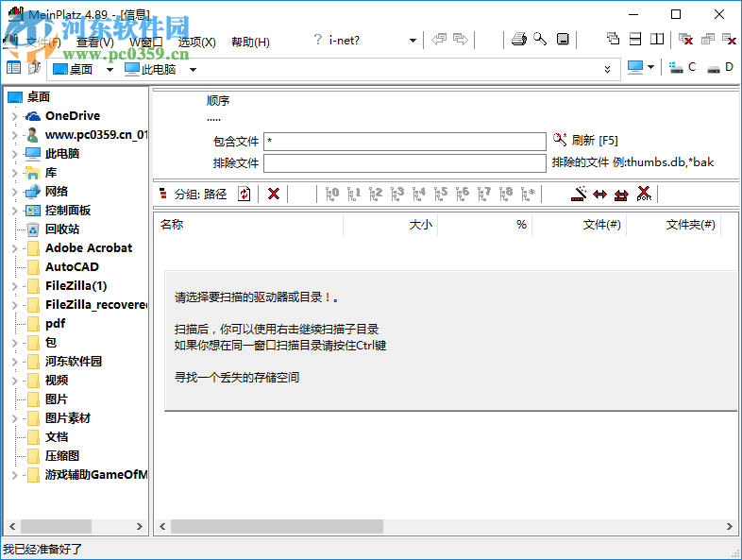Click the magnifier search icon in toolbar
The image size is (742, 560).
click(540, 40)
